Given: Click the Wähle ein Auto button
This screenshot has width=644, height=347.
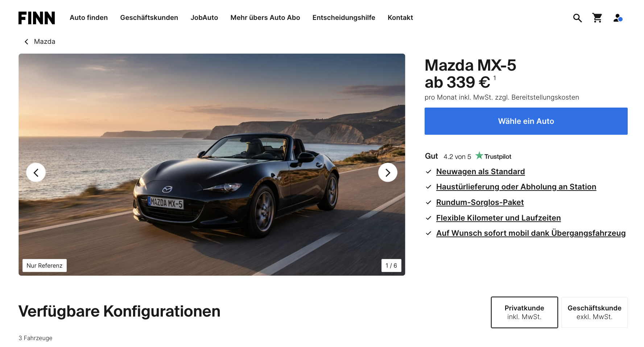Looking at the screenshot, I should point(526,121).
